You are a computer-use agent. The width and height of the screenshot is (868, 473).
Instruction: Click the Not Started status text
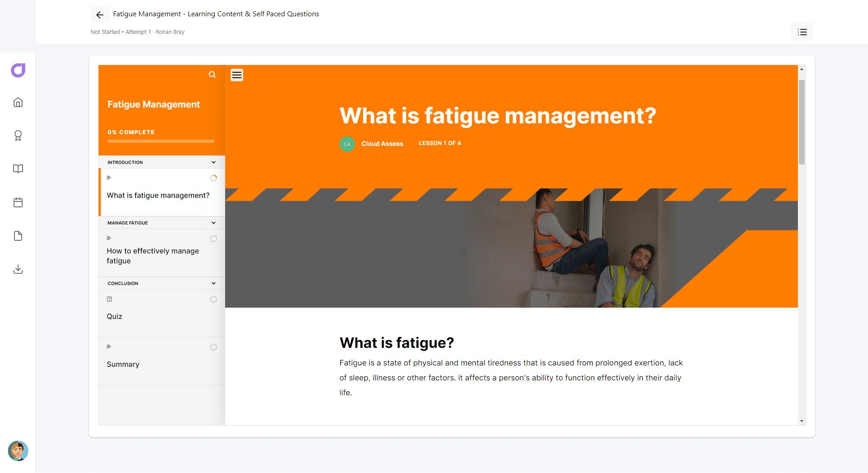[105, 32]
